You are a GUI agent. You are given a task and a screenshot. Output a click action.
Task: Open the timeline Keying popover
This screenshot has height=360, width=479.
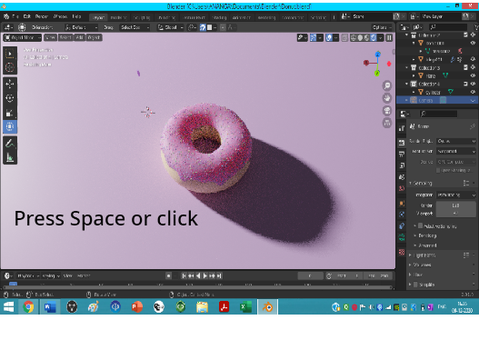pyautogui.click(x=51, y=276)
